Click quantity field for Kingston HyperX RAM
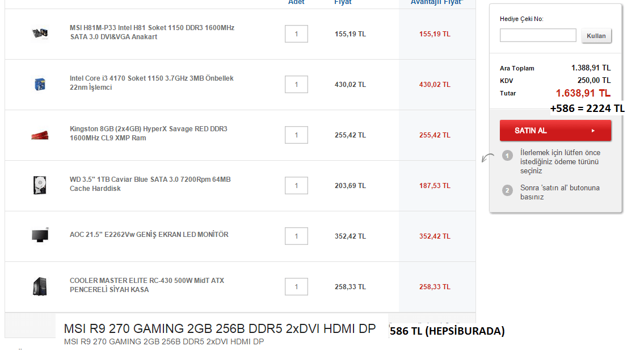The height and width of the screenshot is (350, 644). pos(296,135)
